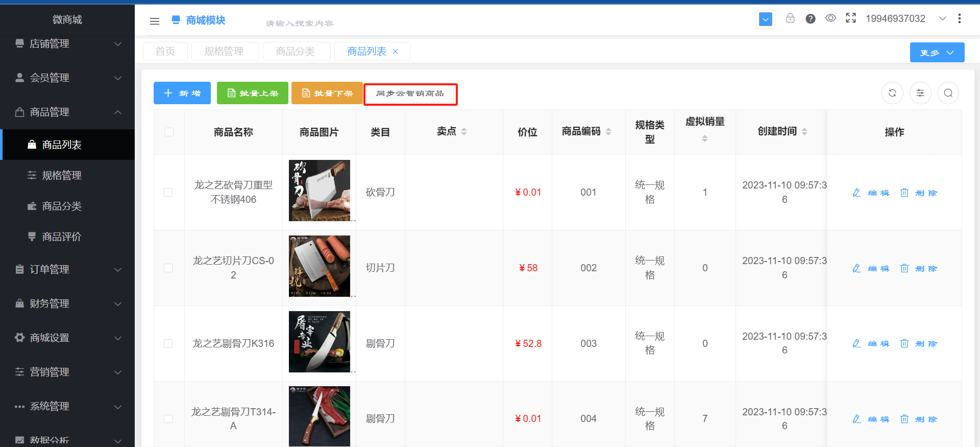Click the eye icon in top header
This screenshot has width=980, height=447.
pos(830,18)
